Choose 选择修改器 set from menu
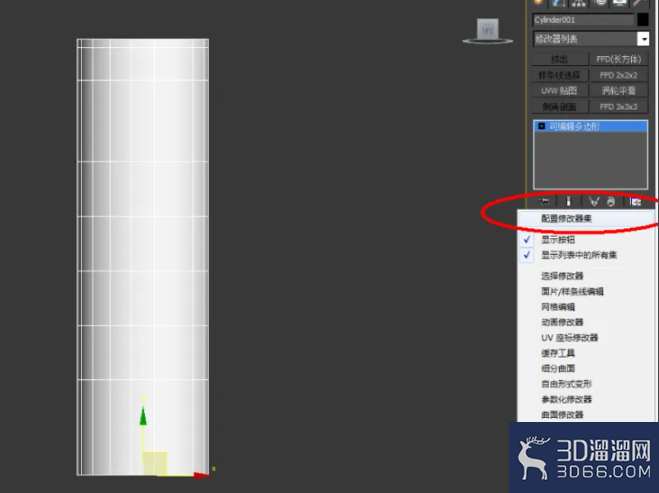Screen dimensions: 659x493 [x=585, y=276]
